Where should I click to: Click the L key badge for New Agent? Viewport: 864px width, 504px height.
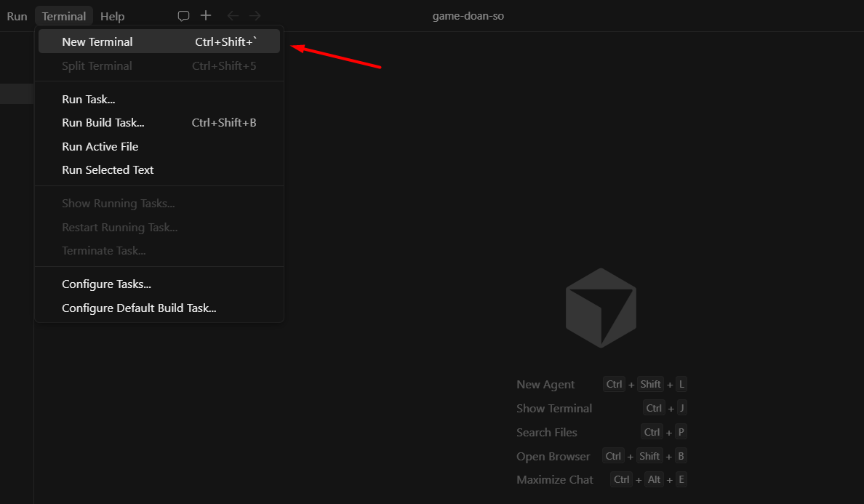tap(681, 385)
